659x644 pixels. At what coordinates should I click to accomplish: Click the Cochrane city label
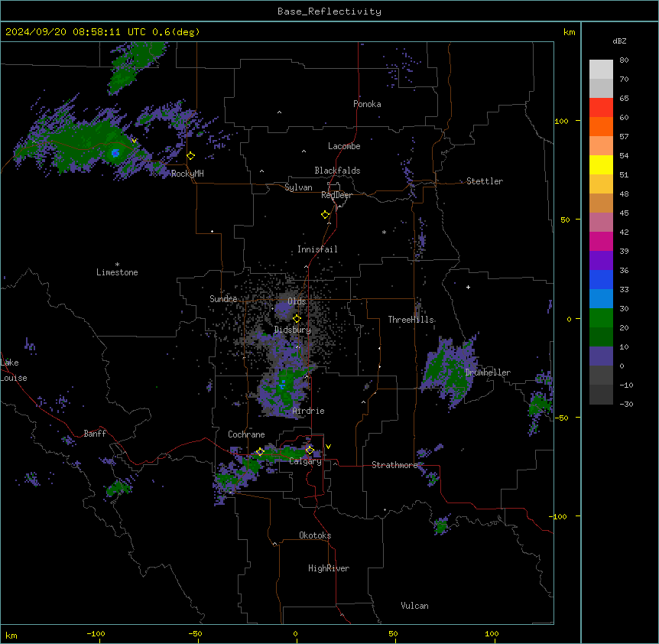246,434
